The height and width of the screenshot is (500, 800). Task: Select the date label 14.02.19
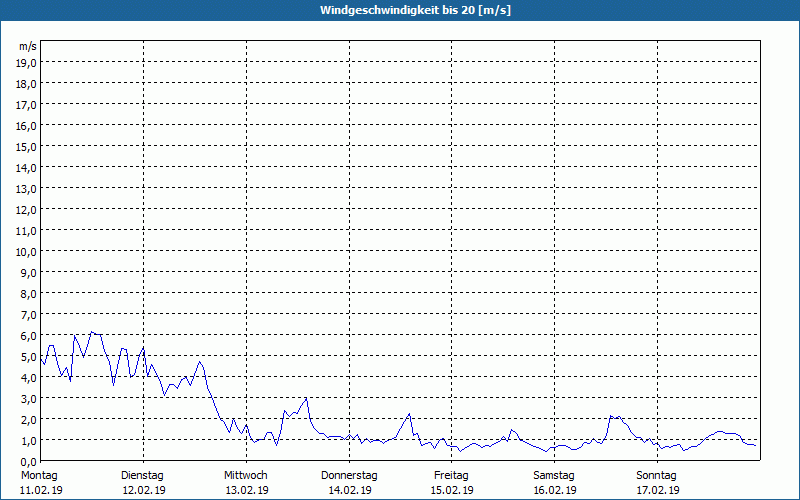point(349,490)
